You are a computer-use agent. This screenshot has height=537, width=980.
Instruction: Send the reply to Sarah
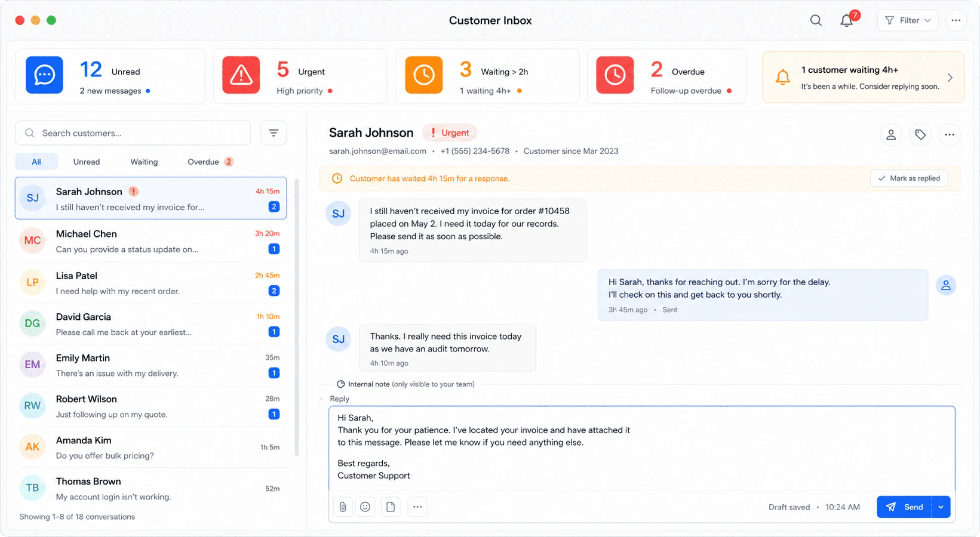(x=905, y=507)
